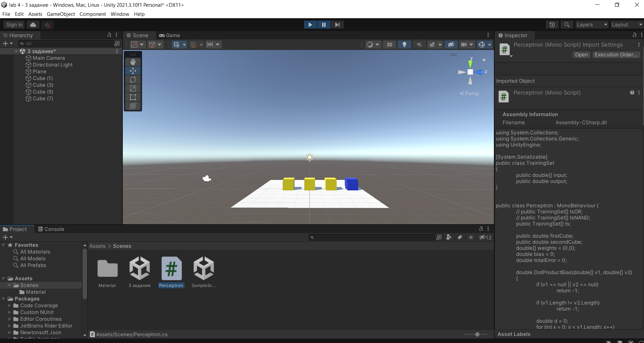Open Unity cloud services icon
Viewport: 644px width, 343px height.
pyautogui.click(x=33, y=25)
